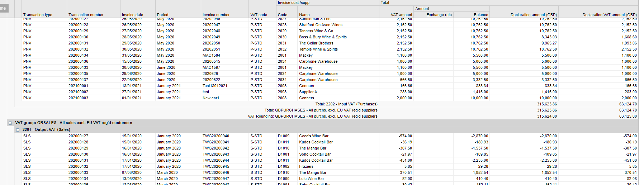Select invoice number TWC20200941
Screen dimensions: 644x185
coord(216,142)
